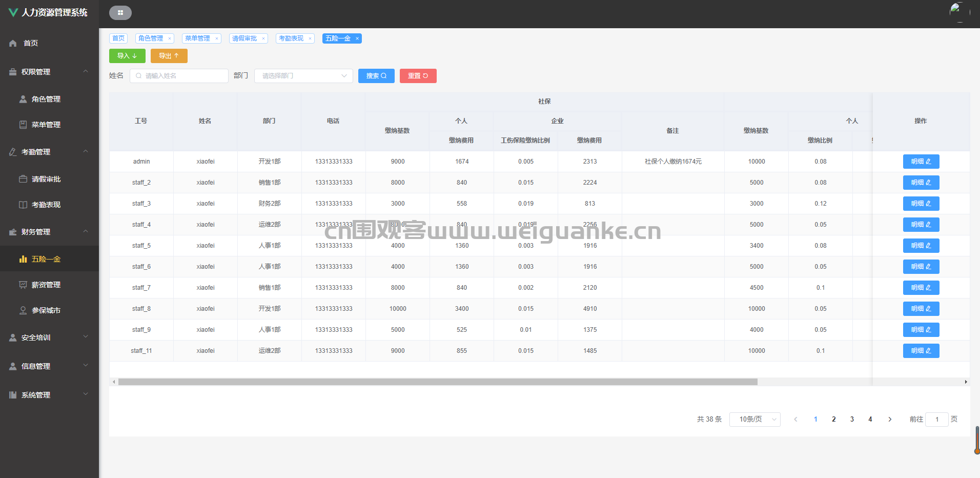Click the staff_3 employee ID cell
The width and height of the screenshot is (980, 478).
pos(141,204)
